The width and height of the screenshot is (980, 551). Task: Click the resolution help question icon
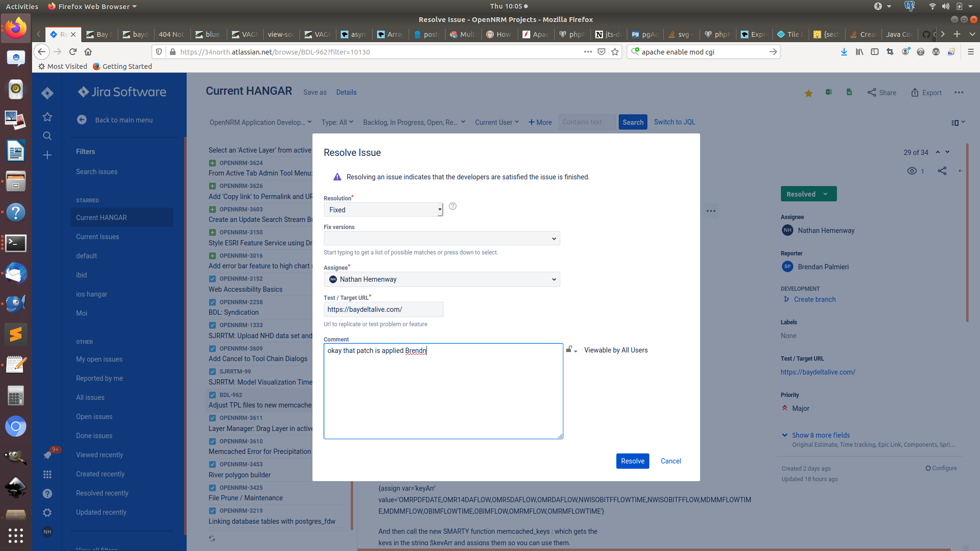pos(453,206)
